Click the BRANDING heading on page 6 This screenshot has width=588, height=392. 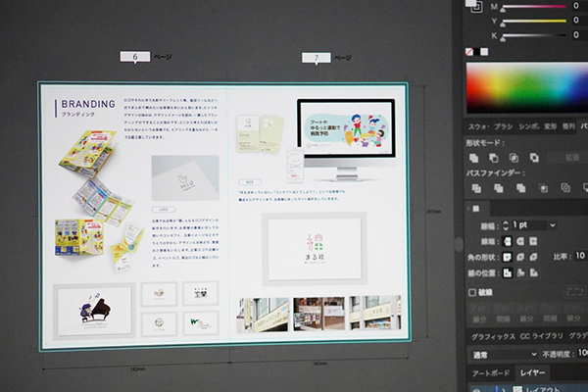(88, 104)
